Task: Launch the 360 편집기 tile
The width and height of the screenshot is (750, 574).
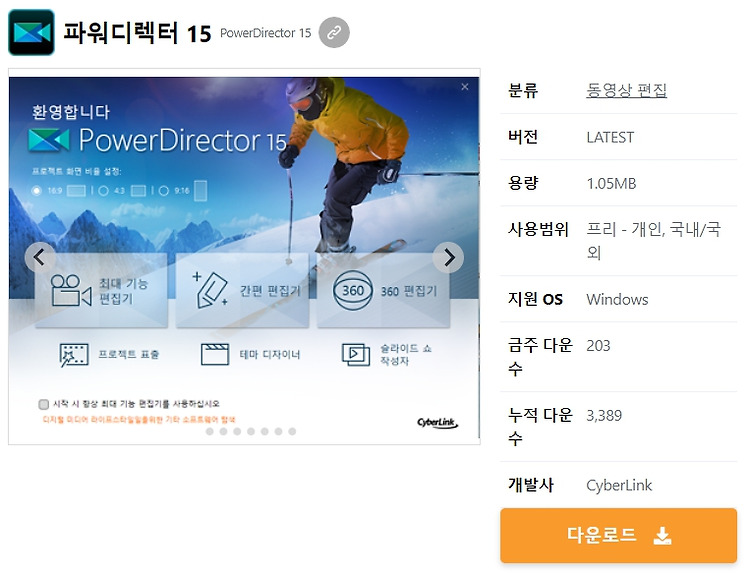Action: pos(383,291)
